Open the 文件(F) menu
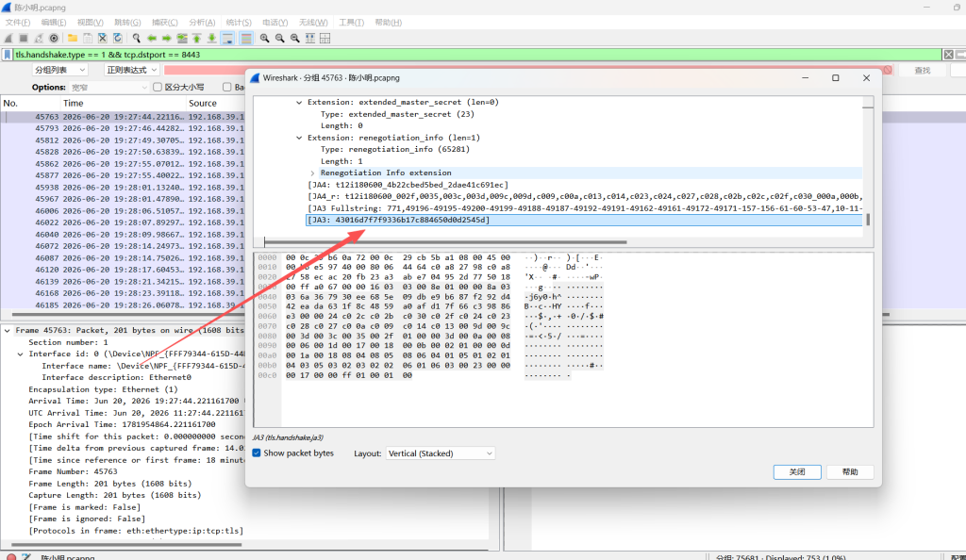This screenshot has height=560, width=966. click(18, 22)
